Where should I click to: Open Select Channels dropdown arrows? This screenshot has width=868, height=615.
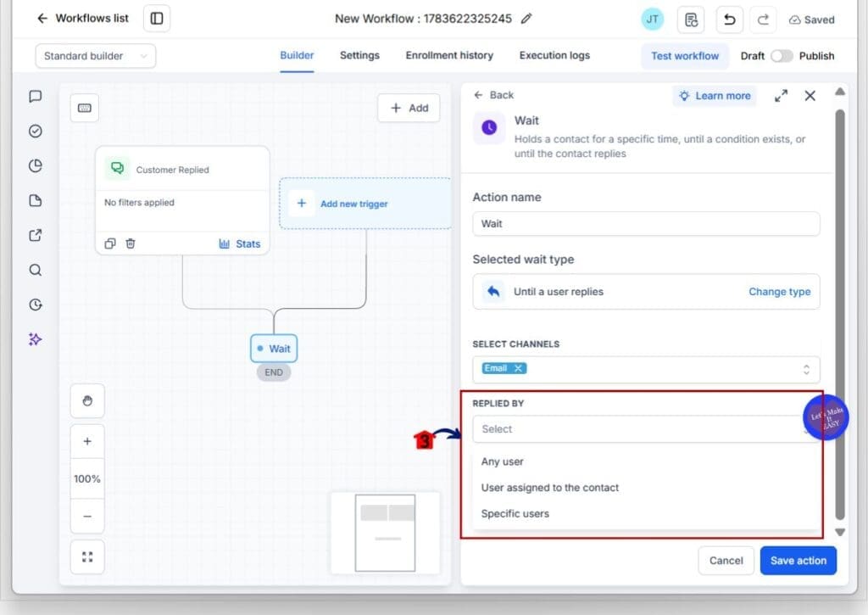click(807, 370)
